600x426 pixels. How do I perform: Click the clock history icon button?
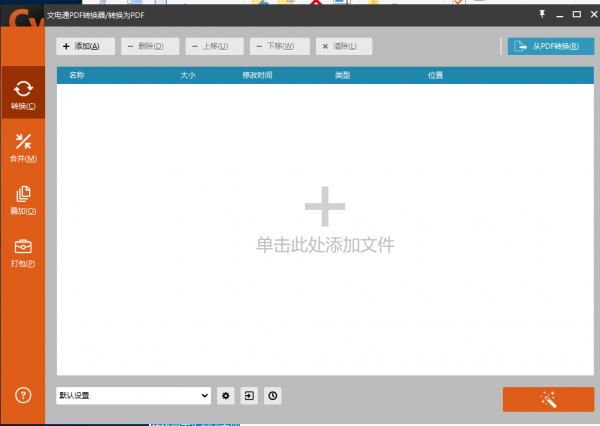[x=273, y=395]
